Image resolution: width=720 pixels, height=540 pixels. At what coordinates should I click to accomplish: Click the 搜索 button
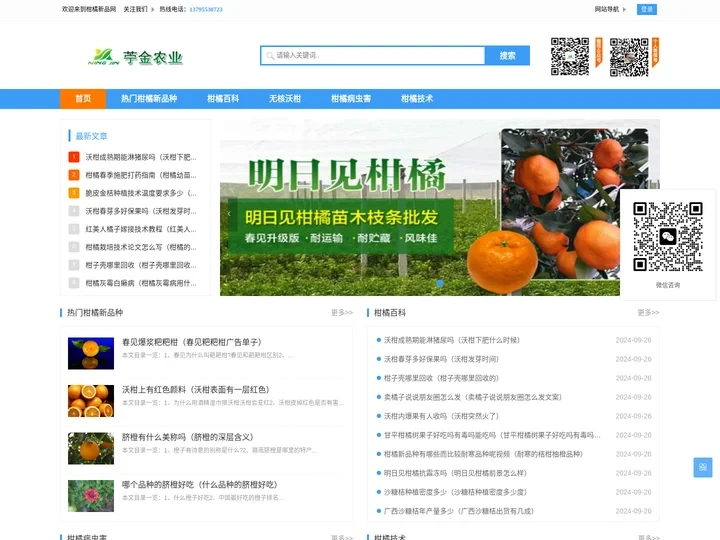click(507, 56)
